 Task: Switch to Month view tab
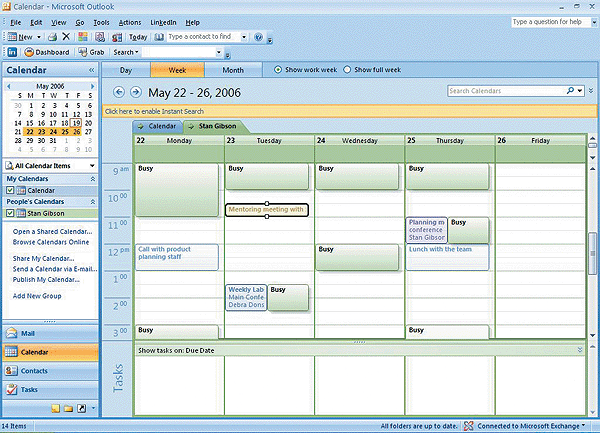point(233,70)
